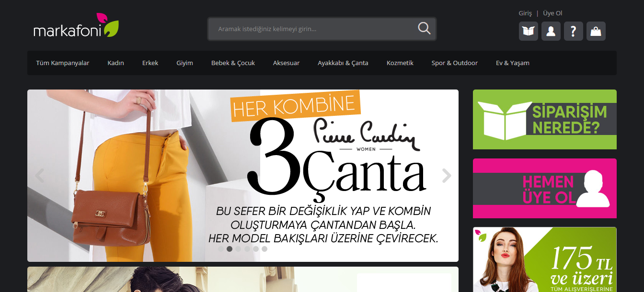Open the Tüm Kampanyalar menu

tap(63, 63)
